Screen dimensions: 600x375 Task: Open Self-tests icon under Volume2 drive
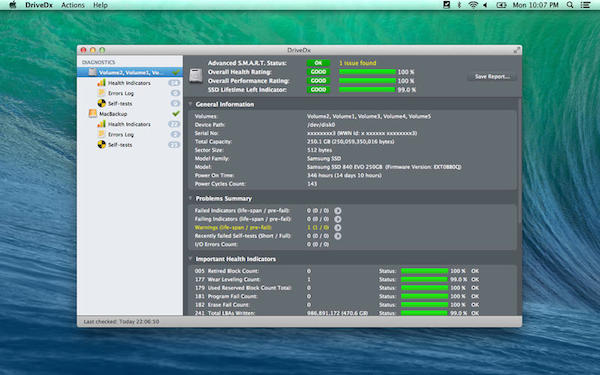(x=101, y=103)
